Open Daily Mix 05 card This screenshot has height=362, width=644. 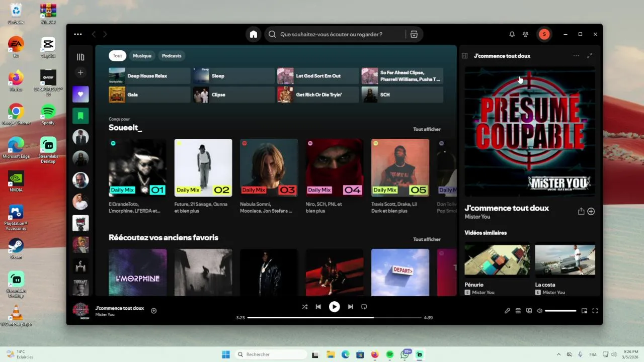coord(400,176)
